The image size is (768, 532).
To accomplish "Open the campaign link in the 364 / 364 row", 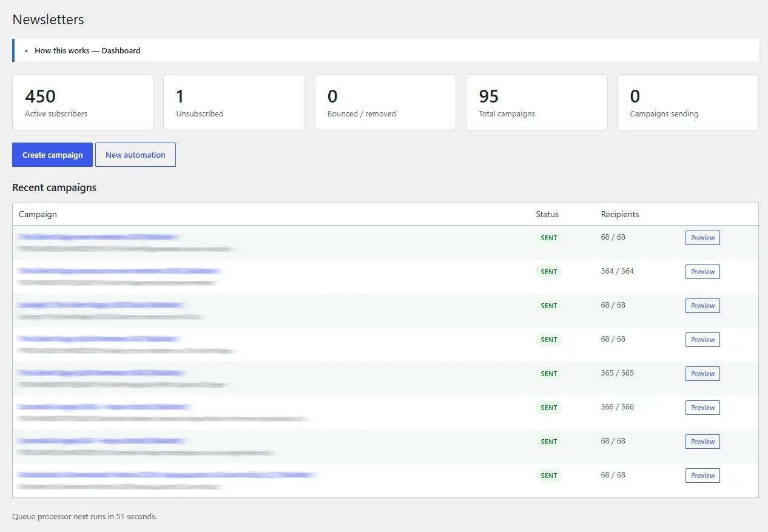I will pos(120,271).
